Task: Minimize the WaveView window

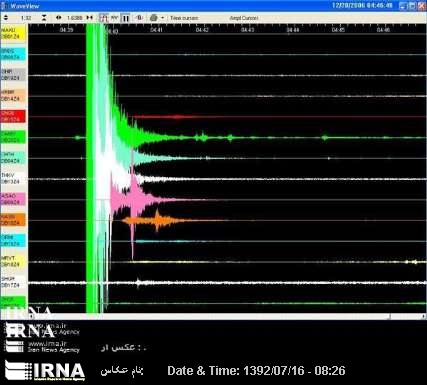Action: coord(404,6)
